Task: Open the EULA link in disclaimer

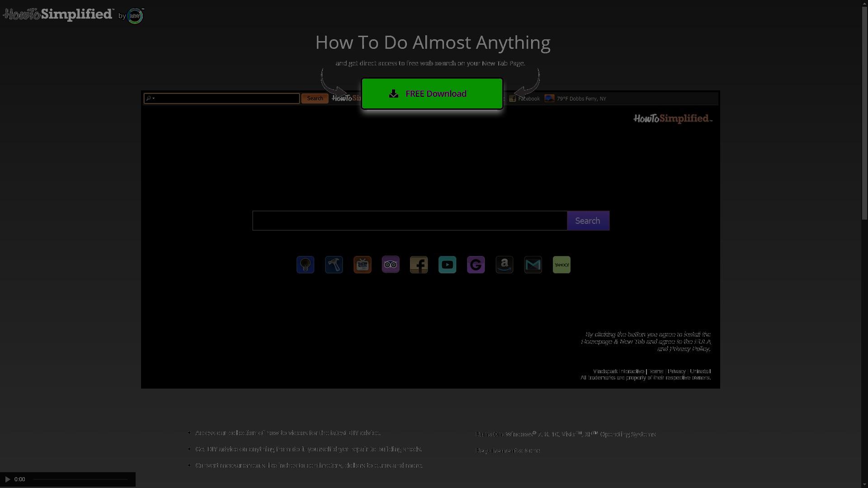Action: (703, 342)
